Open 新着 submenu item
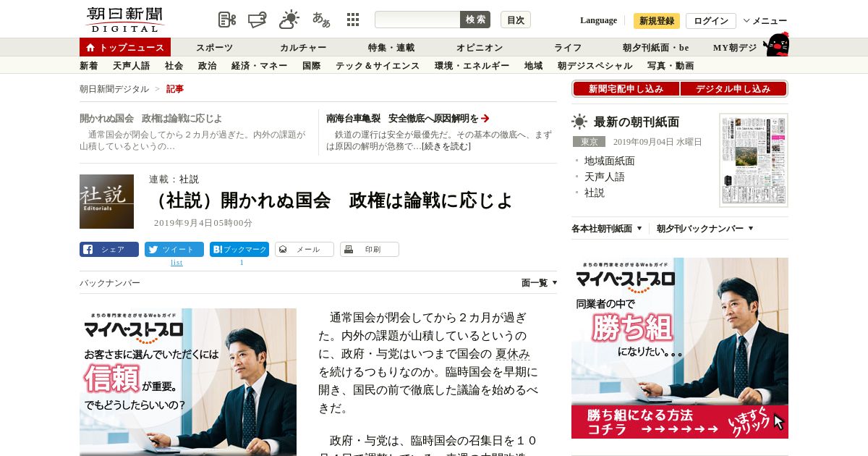Viewport: 868px width, 456px height. pyautogui.click(x=89, y=66)
